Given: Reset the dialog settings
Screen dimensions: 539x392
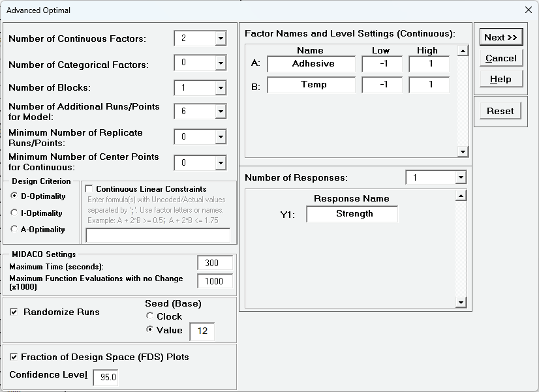Looking at the screenshot, I should (501, 111).
